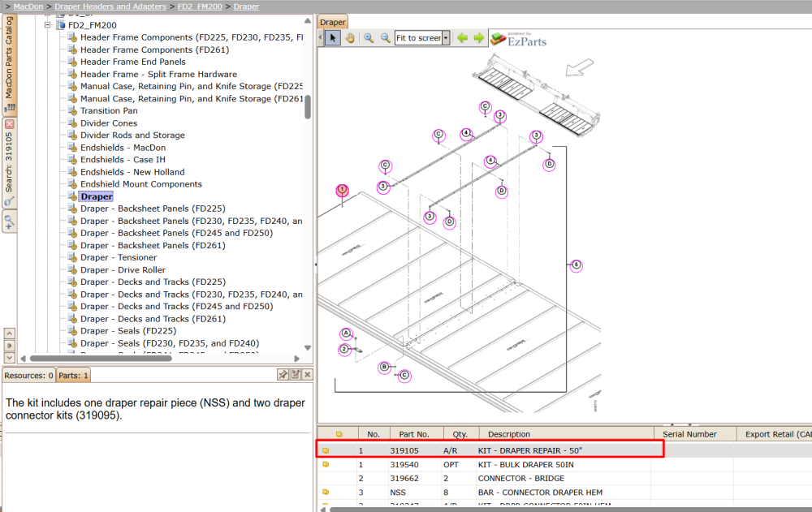The image size is (812, 512).
Task: Click the tree vertical scrollbar thumb
Action: [308, 107]
